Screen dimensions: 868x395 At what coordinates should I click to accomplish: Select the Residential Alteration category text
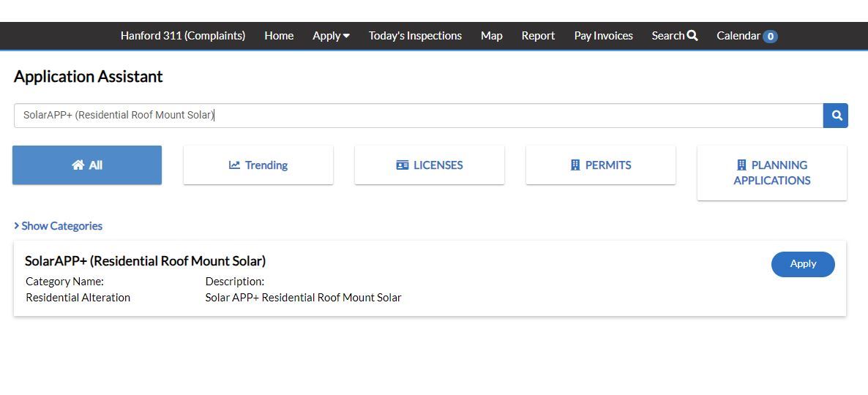pyautogui.click(x=78, y=298)
